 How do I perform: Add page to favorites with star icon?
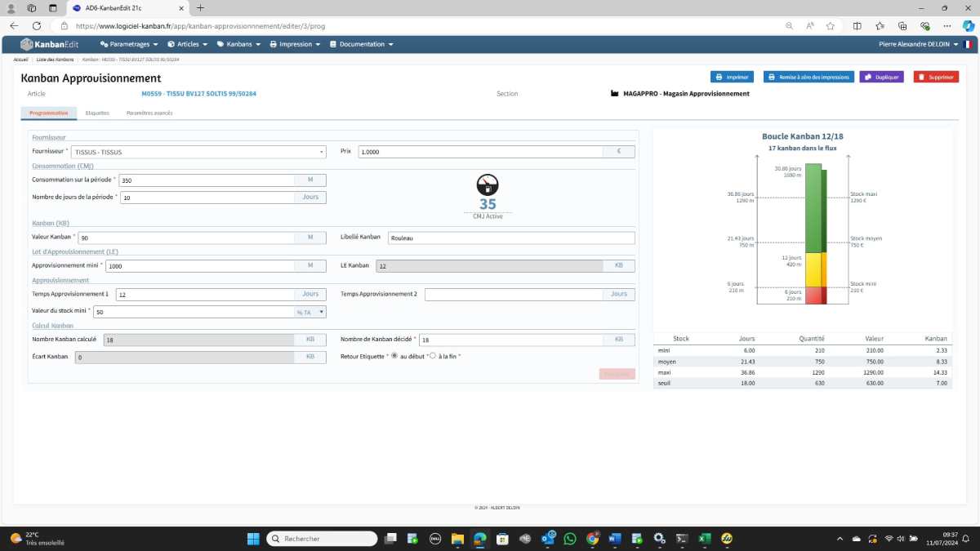click(x=831, y=26)
